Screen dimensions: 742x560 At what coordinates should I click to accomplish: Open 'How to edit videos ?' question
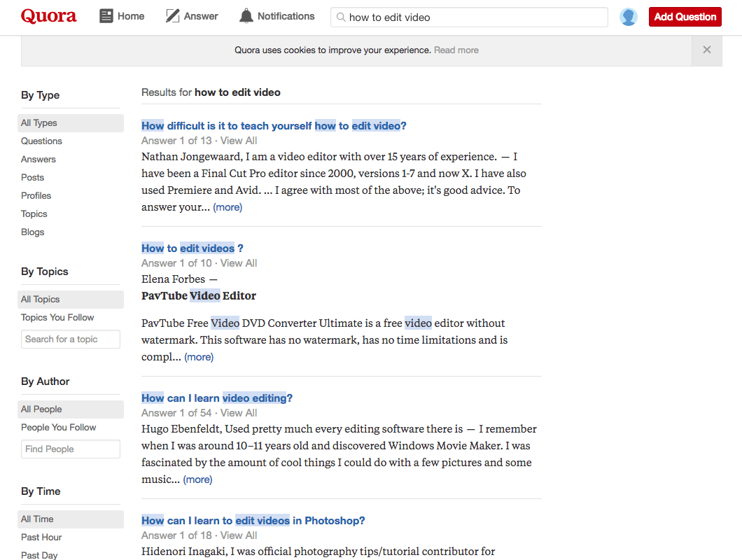click(192, 248)
